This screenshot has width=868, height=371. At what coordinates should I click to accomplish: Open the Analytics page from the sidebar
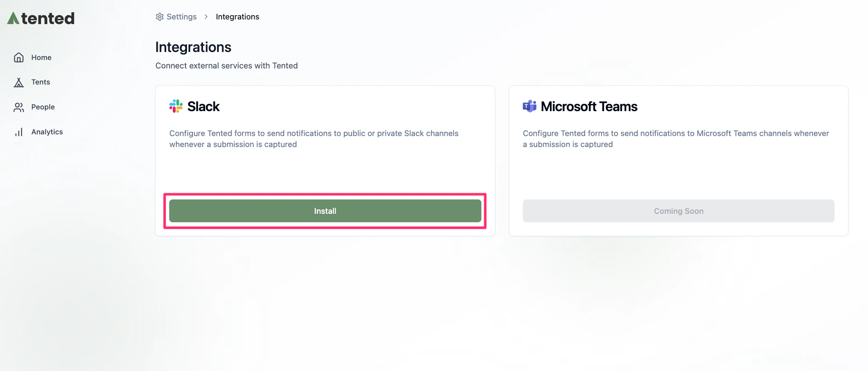pos(47,131)
